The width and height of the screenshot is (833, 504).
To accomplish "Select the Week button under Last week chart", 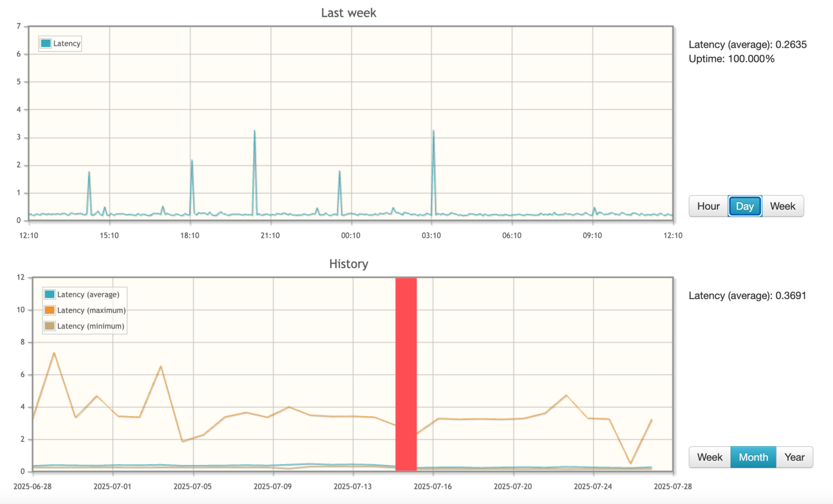I will click(x=782, y=206).
